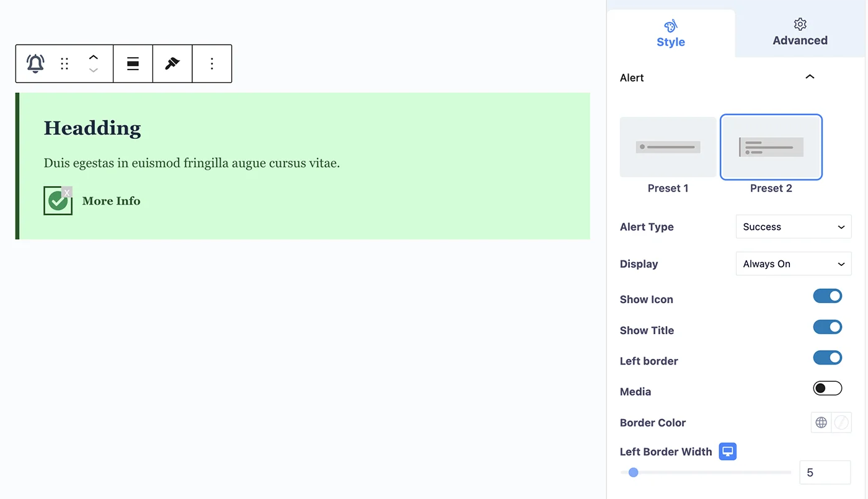Screen dimensions: 868x499
Task: Click the Alert section title
Action: [x=632, y=77]
